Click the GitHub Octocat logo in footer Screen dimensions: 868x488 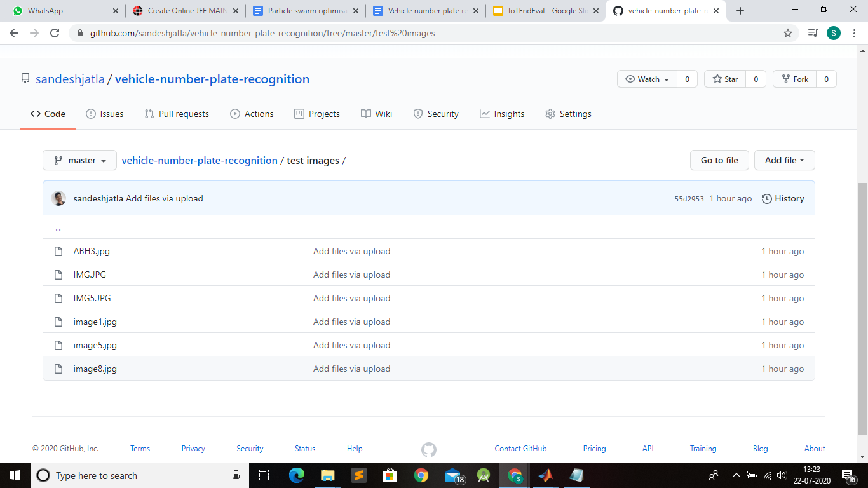click(429, 449)
